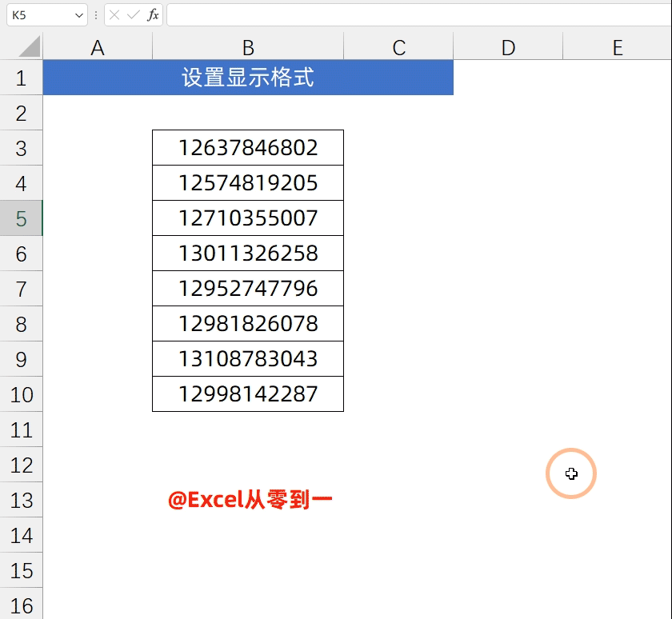Click the Select All corner triangle
This screenshot has height=619, width=672.
pos(30,46)
